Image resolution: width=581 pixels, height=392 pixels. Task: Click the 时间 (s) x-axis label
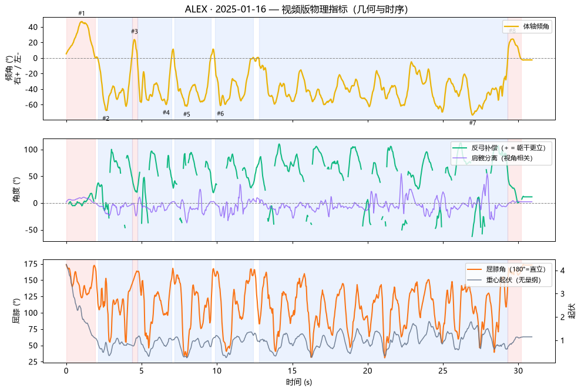(x=299, y=383)
